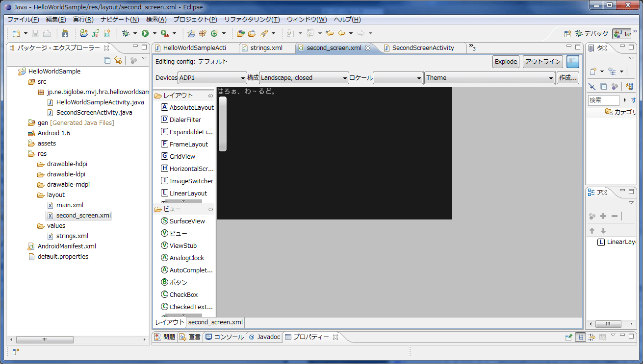Viewport: 643px width, 364px height.
Task: Click Collapse All in Package Explorer
Action: [107, 60]
